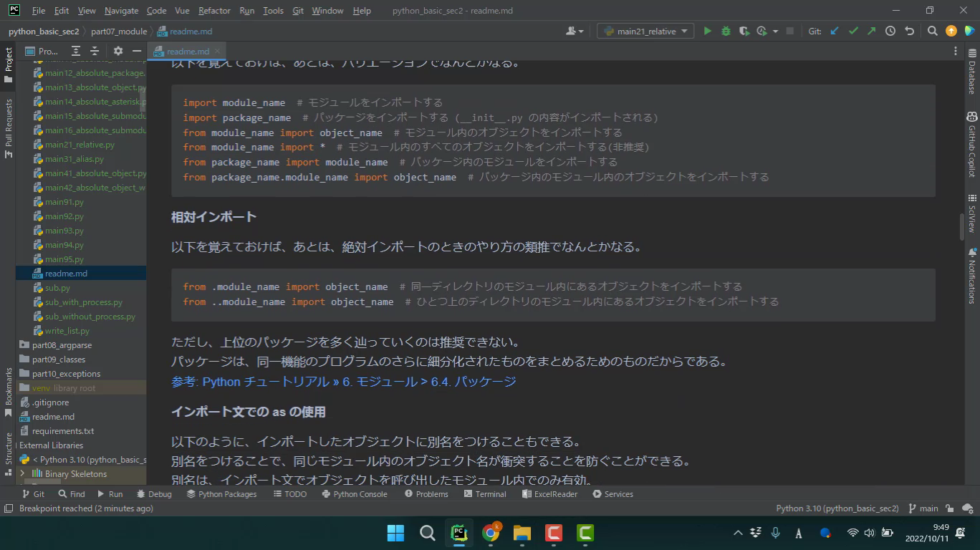
Task: Follow the Python チュートリアル packages link
Action: (x=343, y=382)
